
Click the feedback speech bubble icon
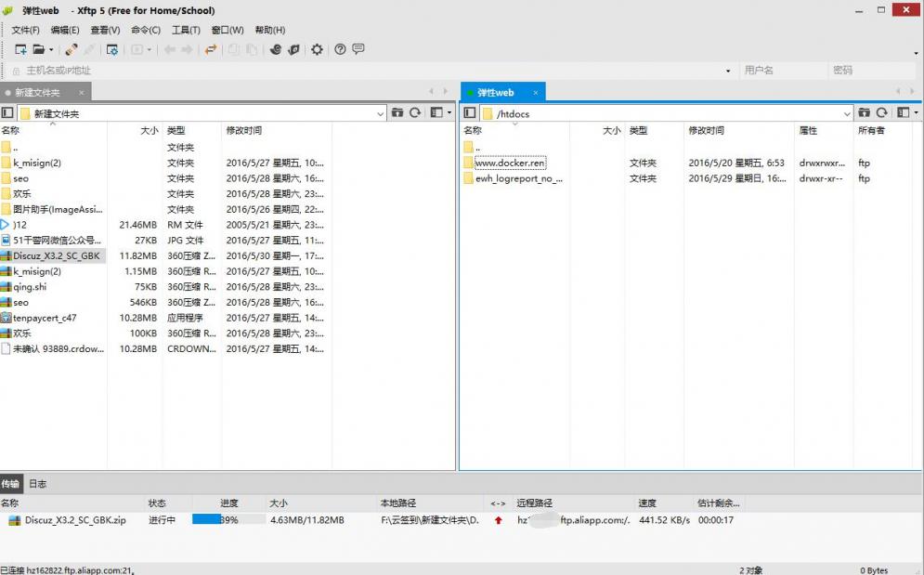(358, 49)
